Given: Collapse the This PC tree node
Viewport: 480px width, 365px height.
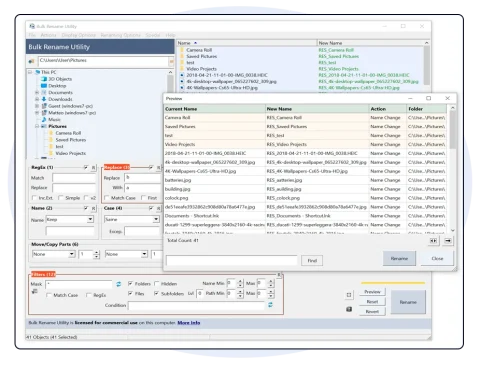Looking at the screenshot, I should [30, 72].
